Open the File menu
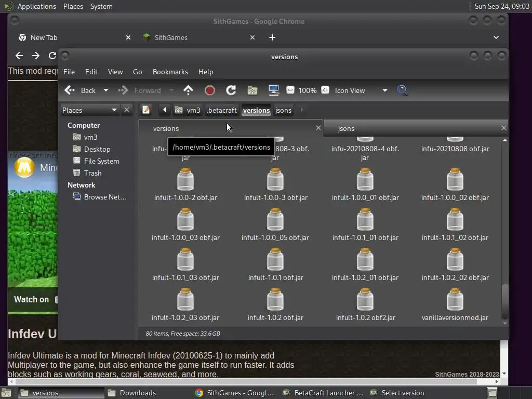 coord(69,72)
